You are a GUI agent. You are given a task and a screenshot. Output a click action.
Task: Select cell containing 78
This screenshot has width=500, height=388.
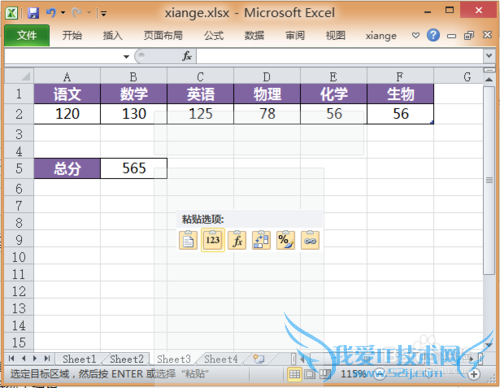267,114
